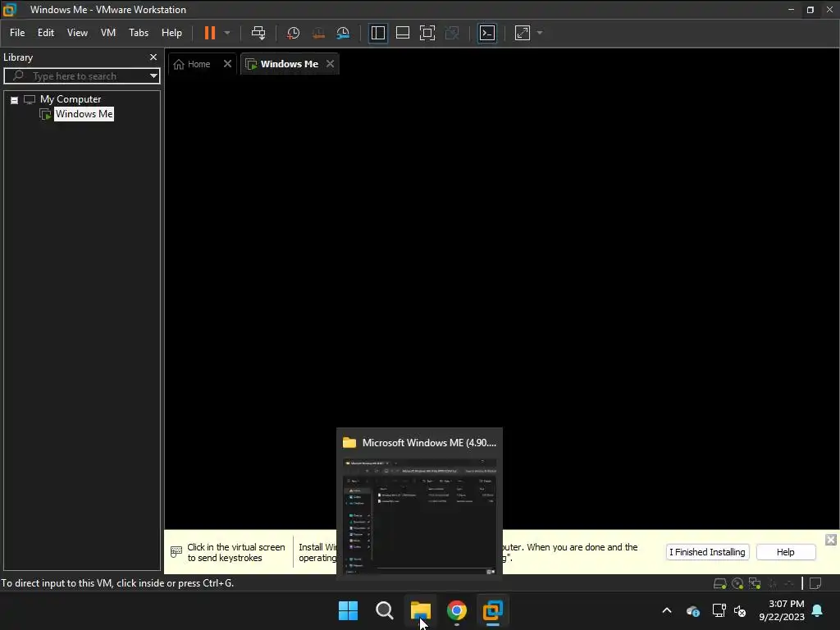Click the network adapter status icon
This screenshot has width=840, height=630.
click(755, 583)
